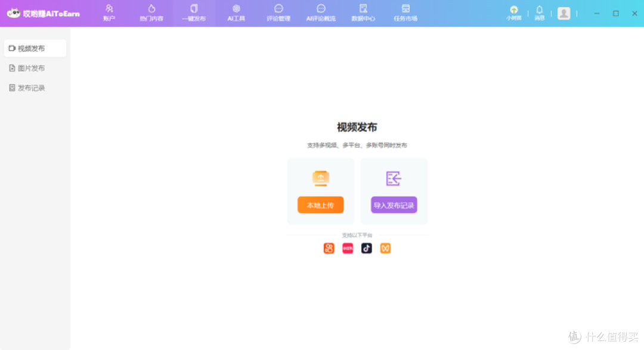
Task: Open the 评论管理 tab
Action: (278, 13)
